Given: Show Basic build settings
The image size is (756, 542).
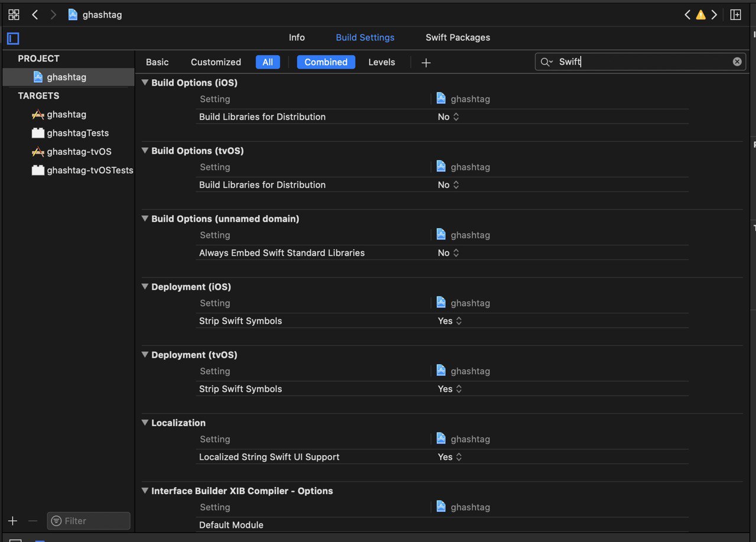Looking at the screenshot, I should [157, 62].
